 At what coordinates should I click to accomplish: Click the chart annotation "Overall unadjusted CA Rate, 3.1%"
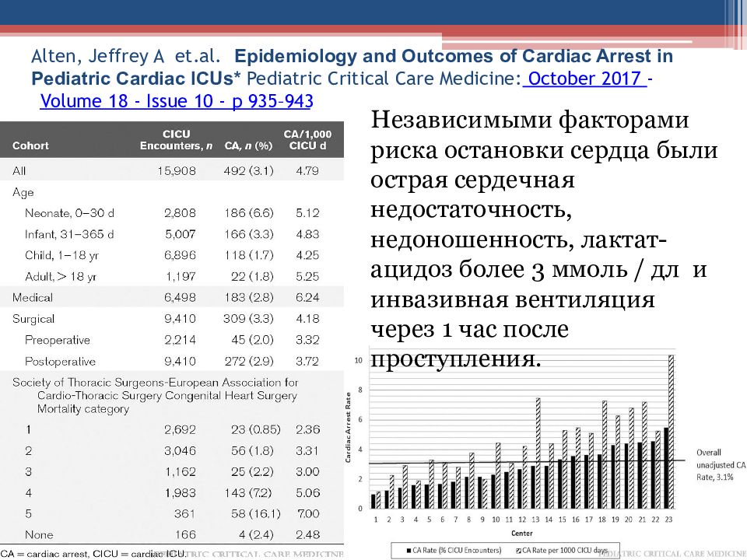[721, 465]
